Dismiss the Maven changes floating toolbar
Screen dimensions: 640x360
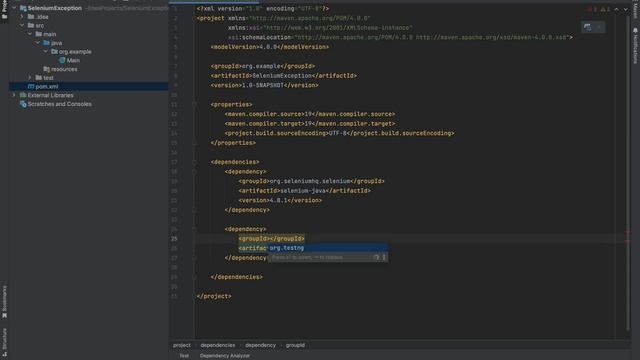point(599,27)
